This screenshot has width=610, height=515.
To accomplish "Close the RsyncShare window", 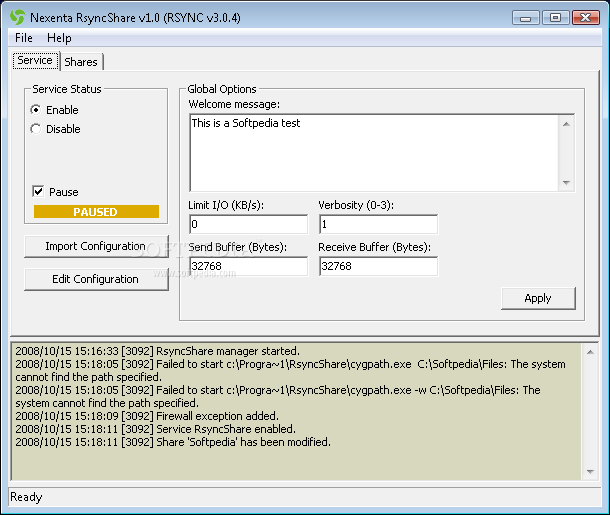I will coord(585,18).
